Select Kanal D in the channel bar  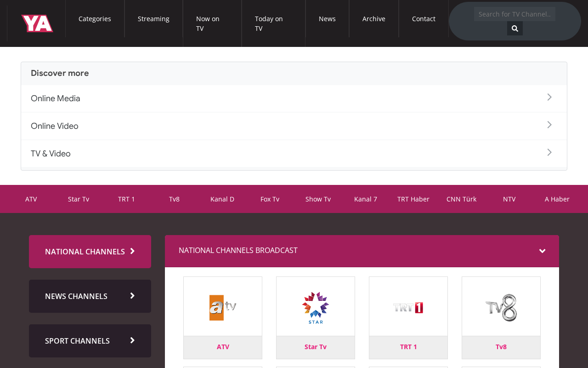tap(222, 199)
